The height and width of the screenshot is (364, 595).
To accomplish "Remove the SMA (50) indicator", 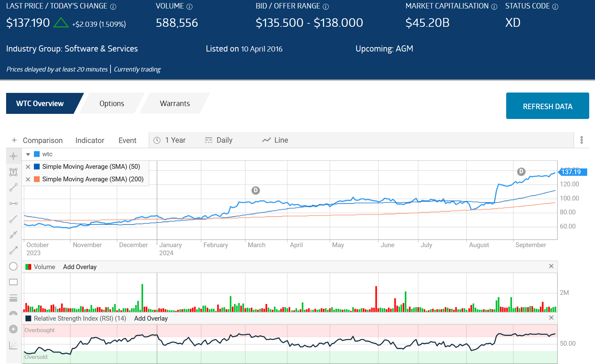I will [28, 167].
